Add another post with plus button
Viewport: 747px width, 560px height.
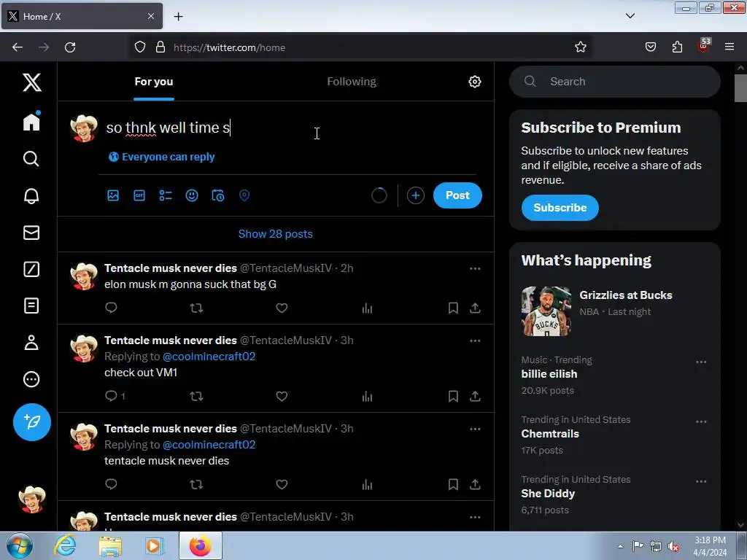(415, 195)
